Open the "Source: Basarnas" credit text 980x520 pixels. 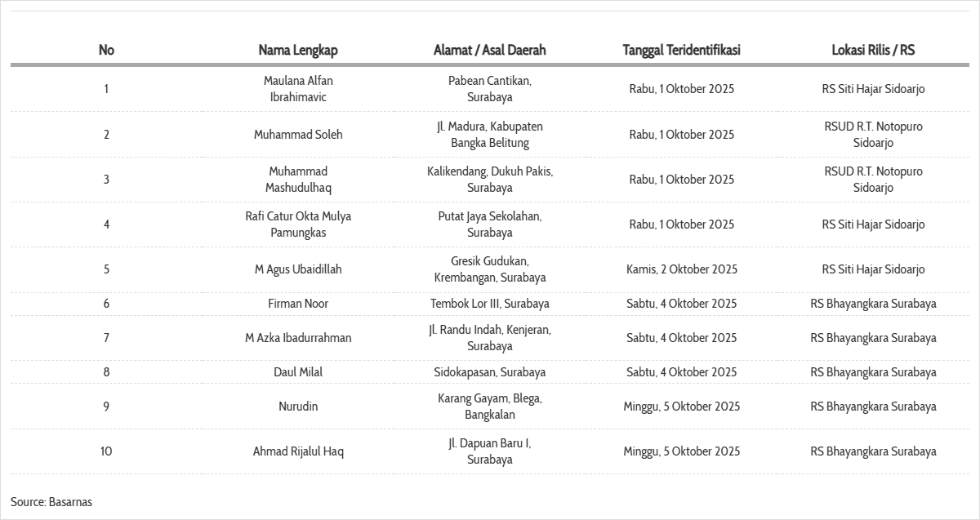pos(51,502)
